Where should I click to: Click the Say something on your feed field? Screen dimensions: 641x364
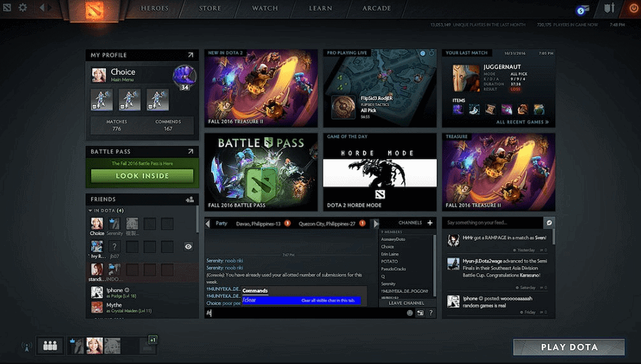click(x=493, y=223)
